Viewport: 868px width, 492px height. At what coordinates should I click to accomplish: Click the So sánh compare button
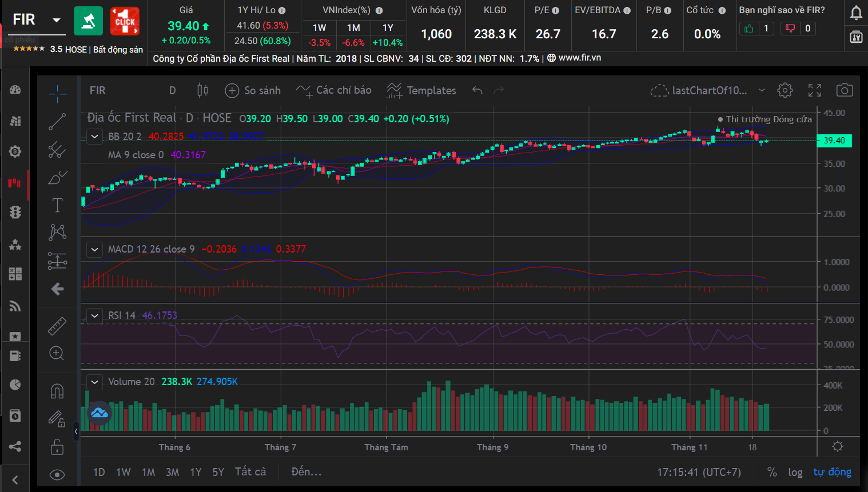click(x=253, y=90)
